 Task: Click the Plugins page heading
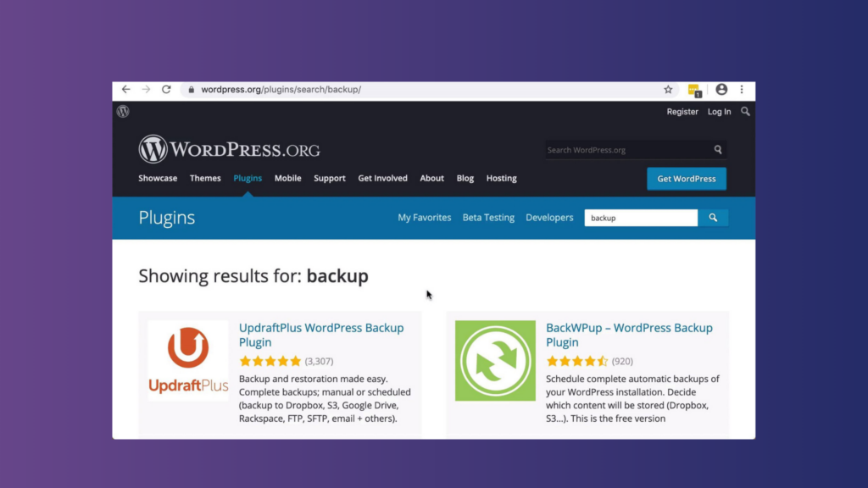click(167, 218)
